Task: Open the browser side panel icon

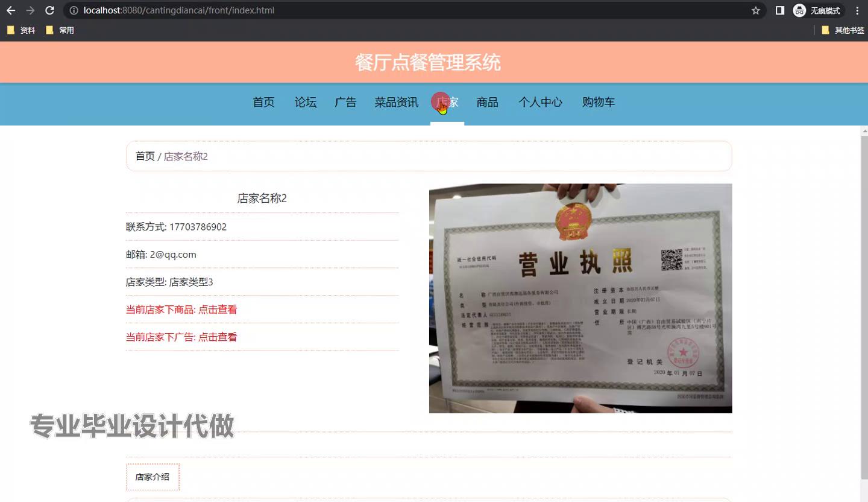Action: coord(779,10)
